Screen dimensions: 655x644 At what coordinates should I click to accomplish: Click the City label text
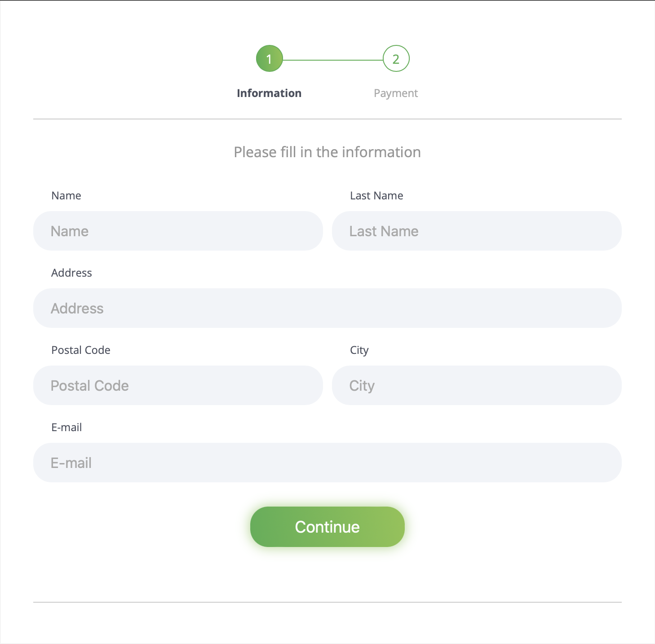[x=359, y=350]
